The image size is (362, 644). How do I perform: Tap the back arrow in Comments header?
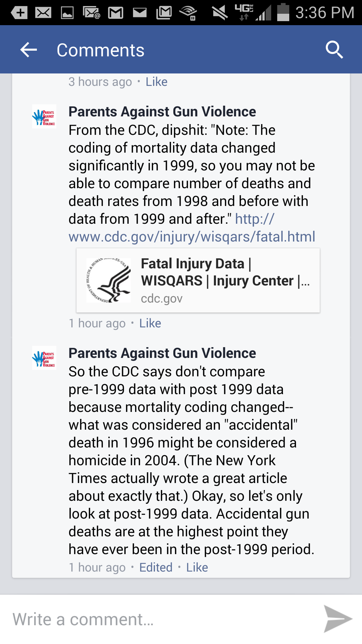28,50
